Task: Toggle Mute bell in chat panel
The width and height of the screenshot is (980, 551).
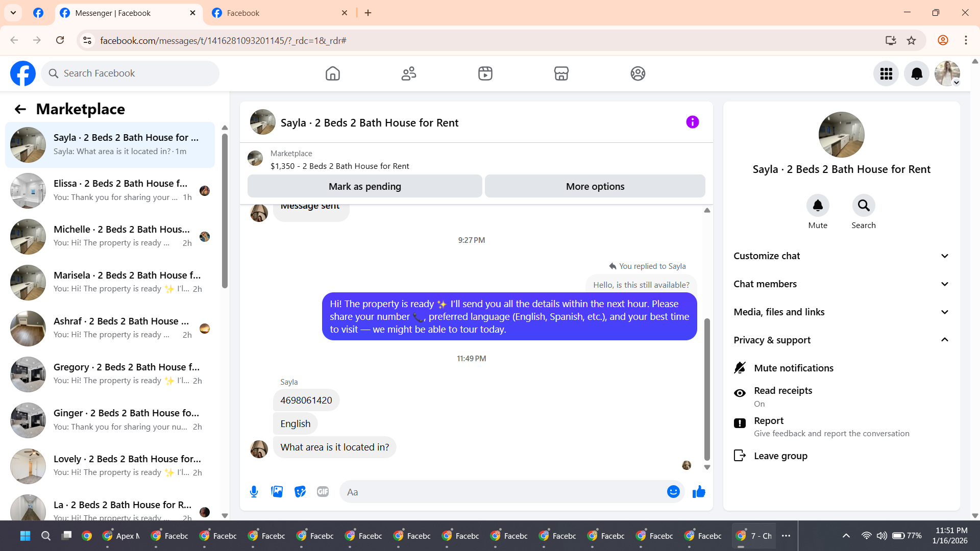Action: tap(817, 206)
